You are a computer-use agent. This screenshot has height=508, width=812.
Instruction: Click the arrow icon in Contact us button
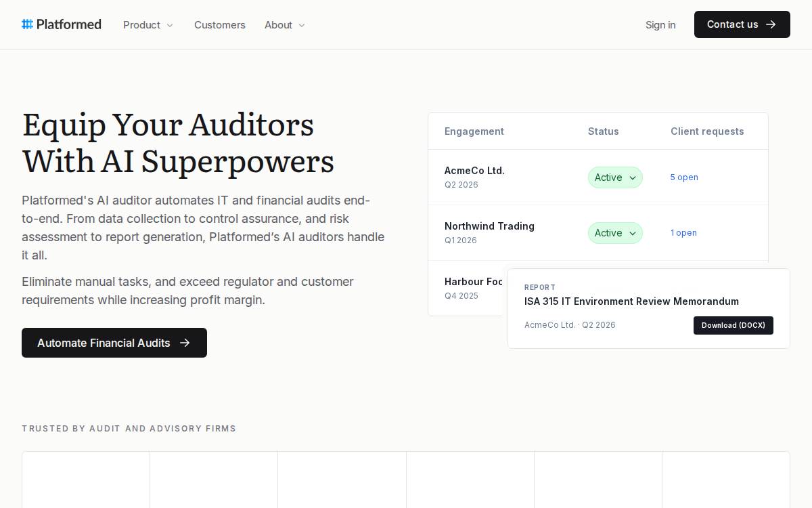(x=771, y=24)
